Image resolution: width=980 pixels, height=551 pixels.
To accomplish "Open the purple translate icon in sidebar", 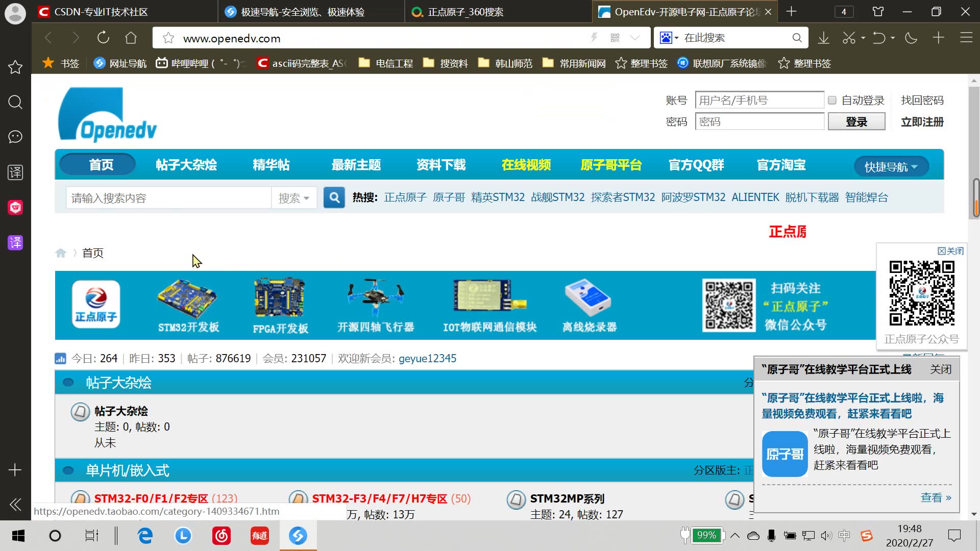I will 15,242.
